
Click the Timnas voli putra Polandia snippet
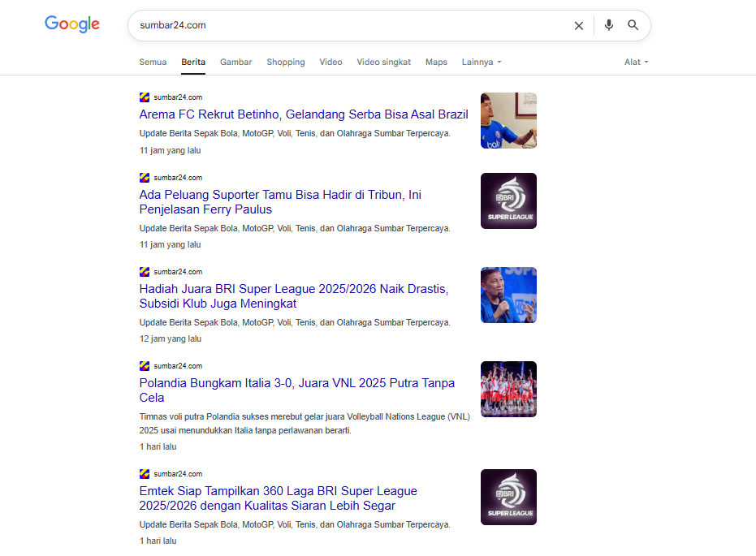pyautogui.click(x=305, y=424)
